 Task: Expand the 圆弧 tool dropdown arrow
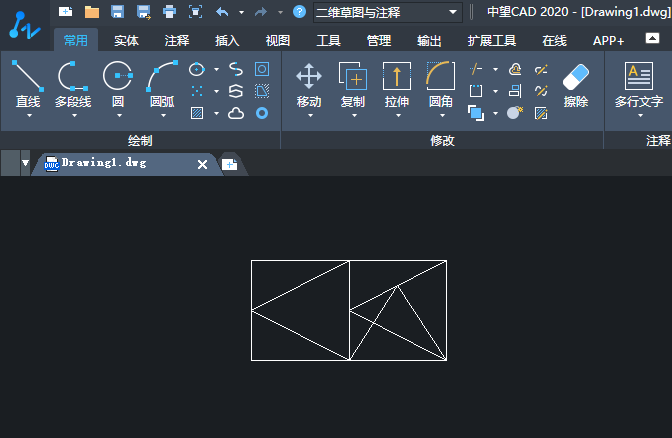click(x=163, y=116)
